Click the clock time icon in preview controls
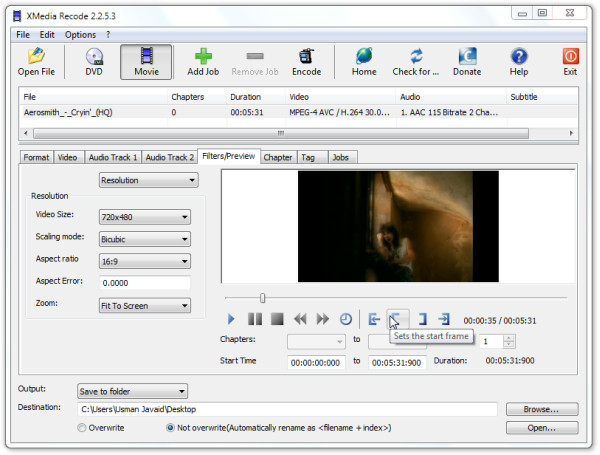This screenshot has height=455, width=600. click(x=346, y=319)
